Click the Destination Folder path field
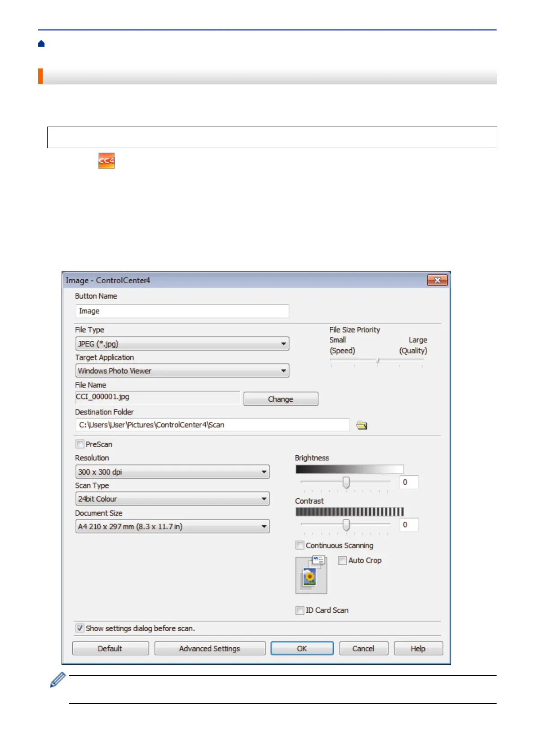Viewport: 535px width, 756px height. [x=212, y=425]
